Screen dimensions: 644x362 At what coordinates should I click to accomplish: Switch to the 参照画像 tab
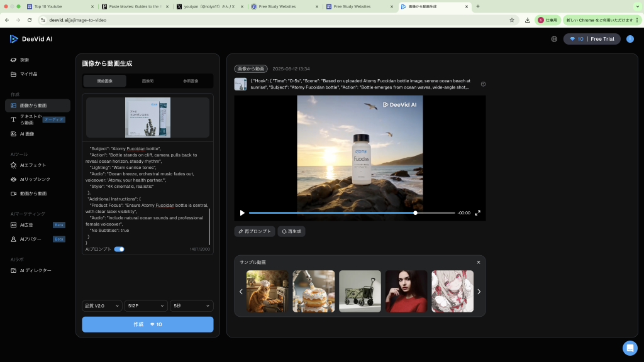point(191,81)
